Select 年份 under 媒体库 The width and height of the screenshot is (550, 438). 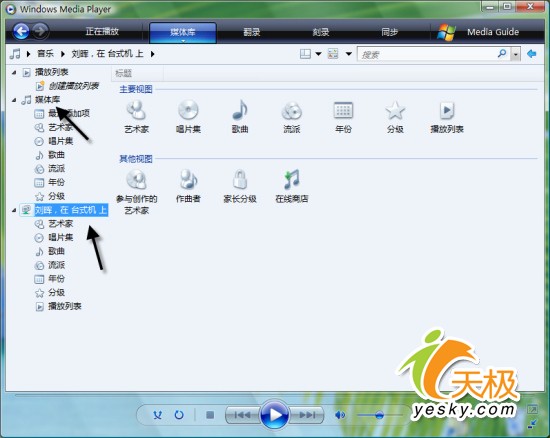coord(56,182)
